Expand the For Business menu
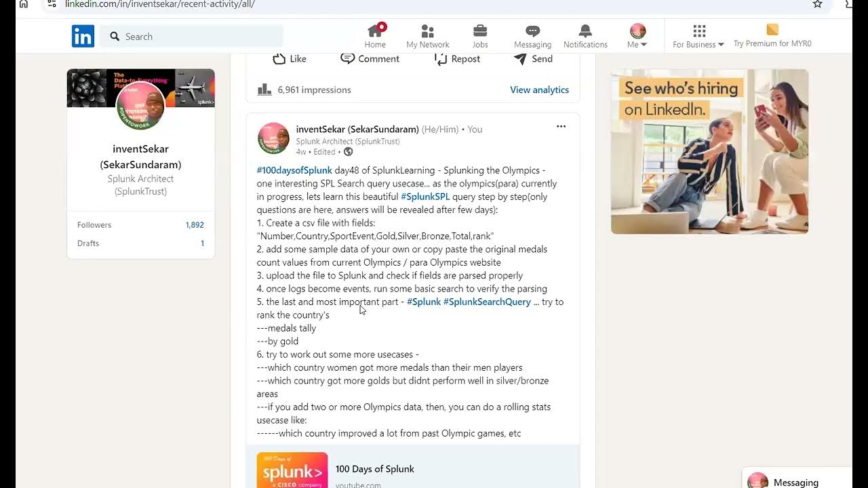868x488 pixels. [698, 36]
